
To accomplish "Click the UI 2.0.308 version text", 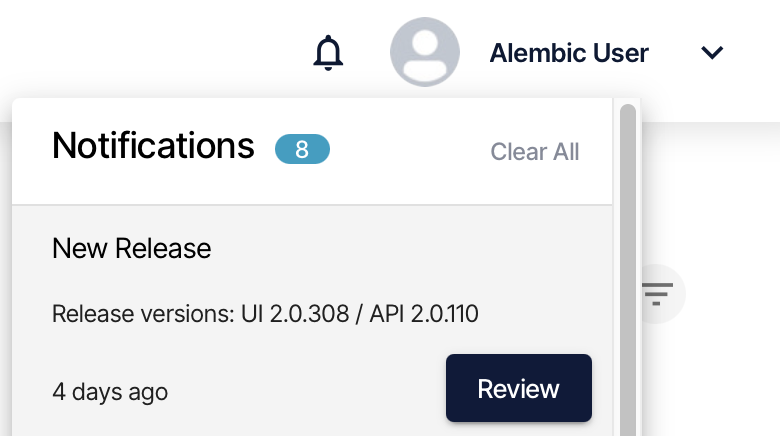I will click(294, 314).
